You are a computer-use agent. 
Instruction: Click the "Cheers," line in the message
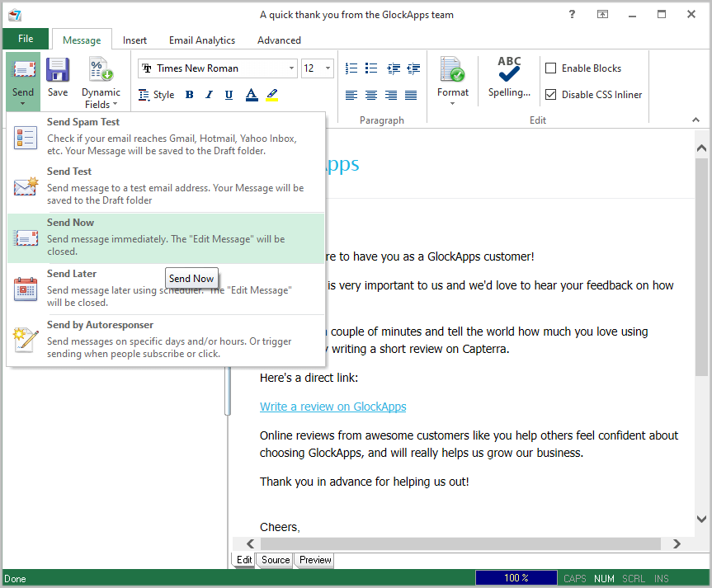tap(280, 527)
